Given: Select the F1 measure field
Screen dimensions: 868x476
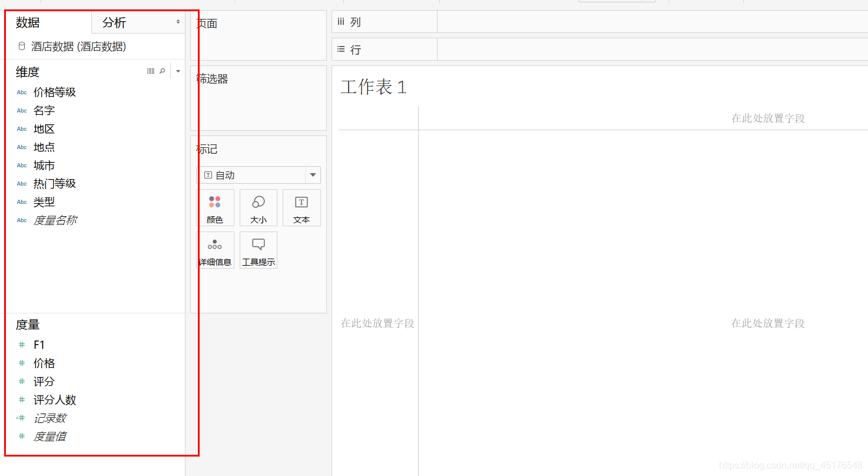Looking at the screenshot, I should coord(39,345).
